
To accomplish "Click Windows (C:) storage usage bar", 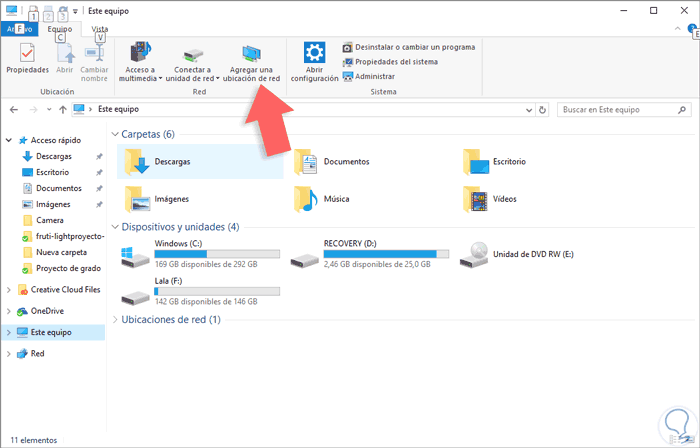I will (217, 254).
